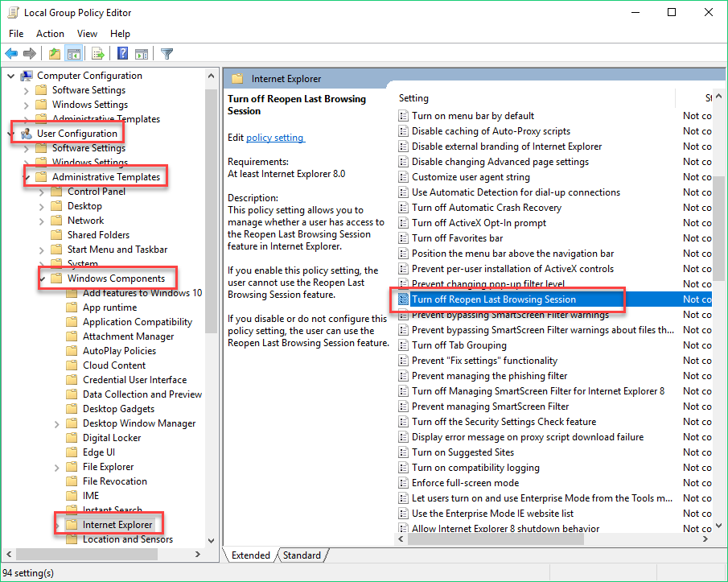Click the Up one level folder icon
This screenshot has height=582, width=728.
pyautogui.click(x=55, y=54)
